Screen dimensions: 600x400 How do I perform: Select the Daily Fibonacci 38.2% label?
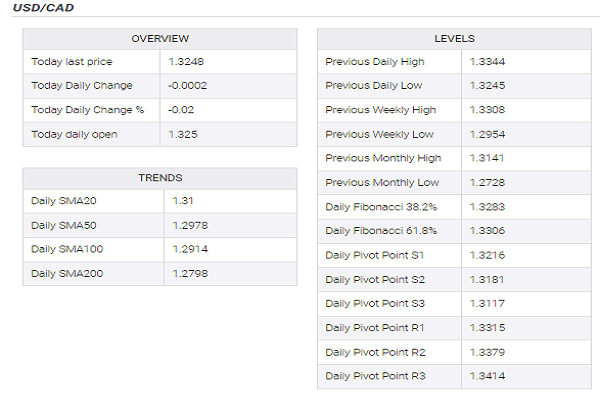click(x=381, y=206)
